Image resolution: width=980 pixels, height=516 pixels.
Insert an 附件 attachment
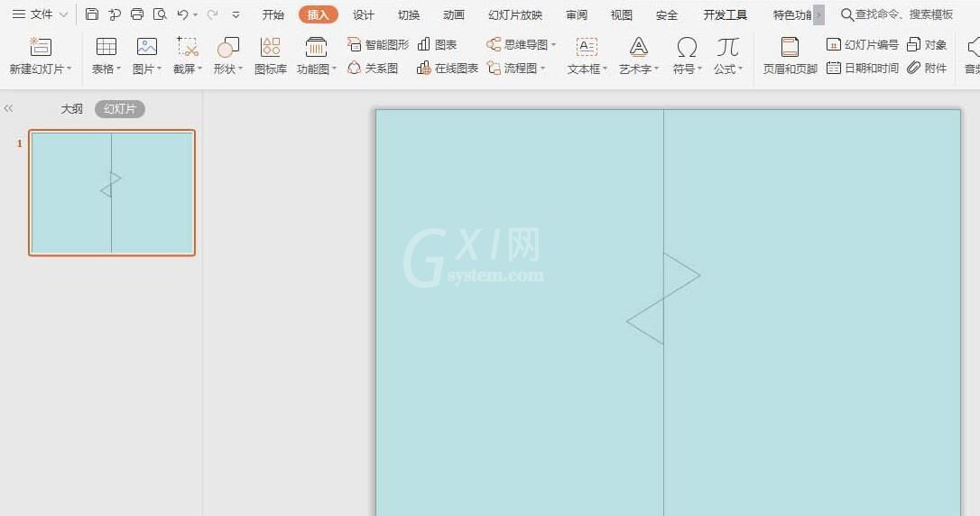(926, 68)
